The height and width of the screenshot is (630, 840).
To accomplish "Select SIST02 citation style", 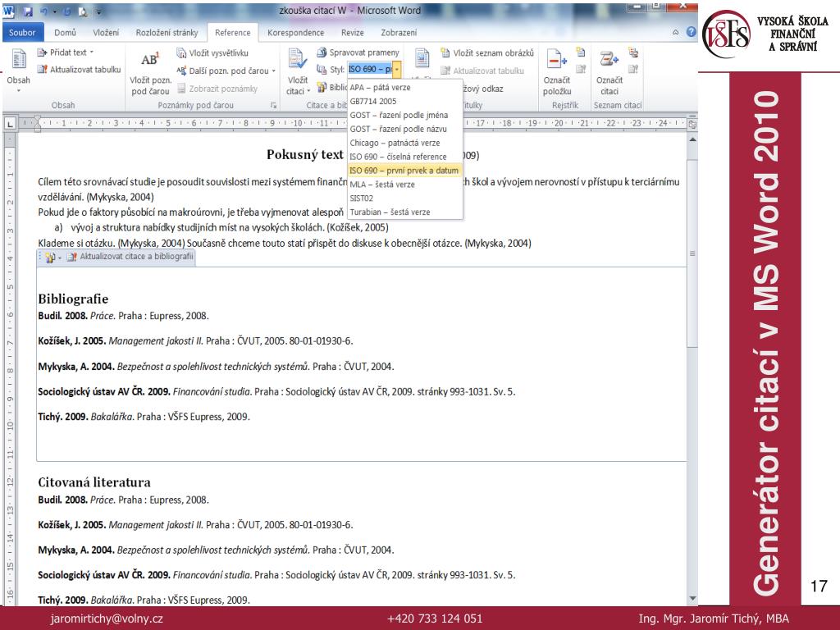I will (405, 199).
